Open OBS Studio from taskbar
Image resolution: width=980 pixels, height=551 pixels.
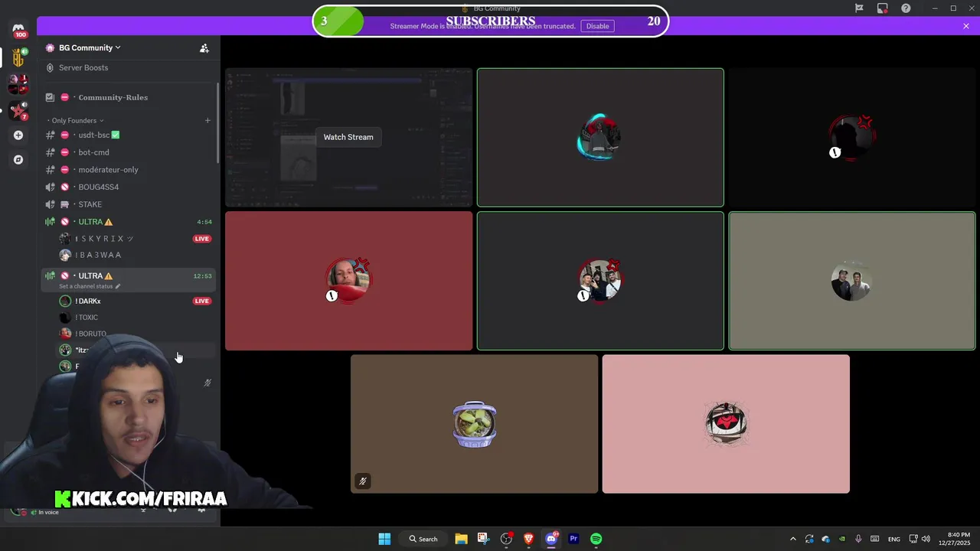click(x=506, y=539)
